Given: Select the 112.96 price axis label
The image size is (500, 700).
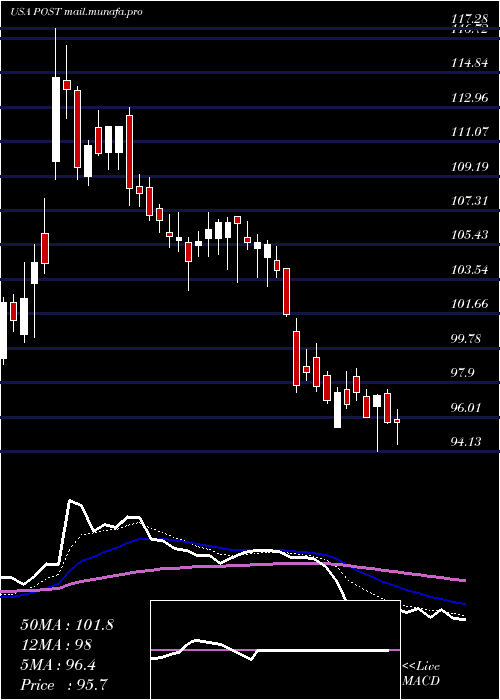Looking at the screenshot, I should pos(469,97).
